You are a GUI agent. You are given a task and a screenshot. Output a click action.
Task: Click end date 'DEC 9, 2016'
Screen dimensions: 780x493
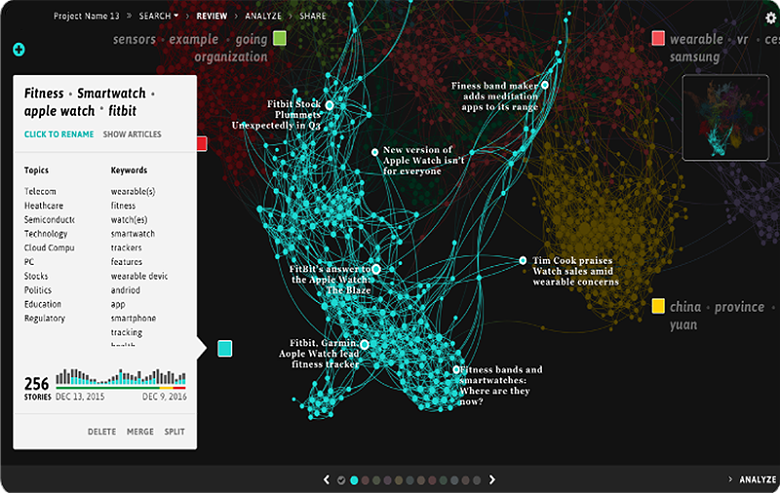[x=165, y=397]
